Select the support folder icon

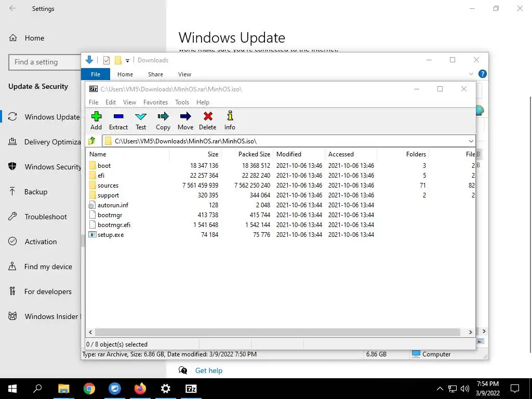pyautogui.click(x=92, y=195)
